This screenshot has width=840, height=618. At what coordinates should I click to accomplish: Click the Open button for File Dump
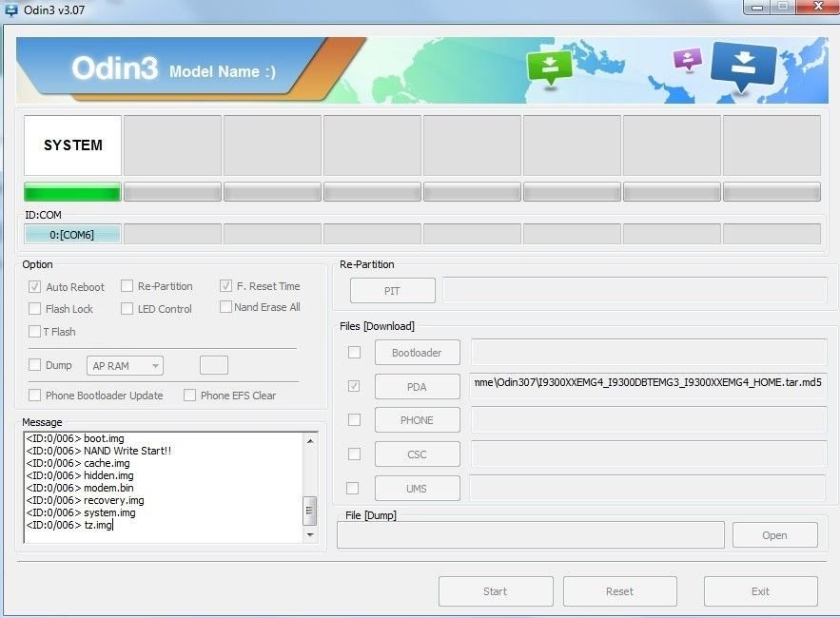(775, 535)
